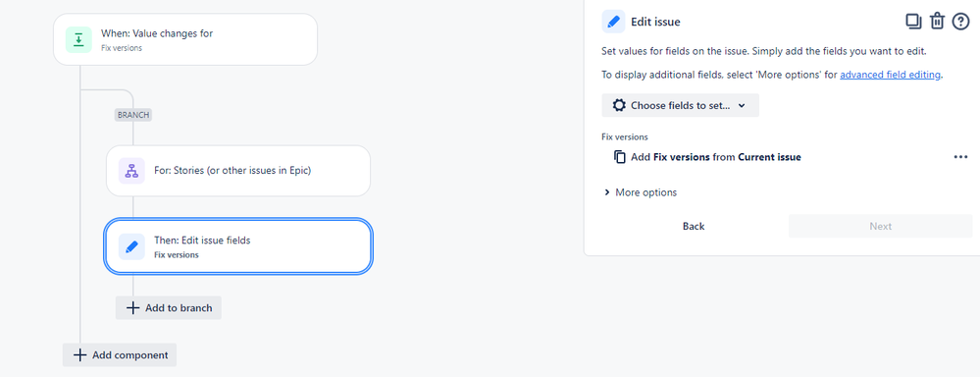980x377 pixels.
Task: Click Add to branch button
Action: click(x=168, y=307)
